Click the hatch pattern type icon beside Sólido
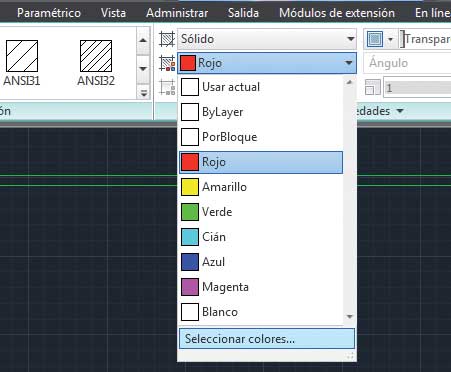451x372 pixels. coord(167,39)
